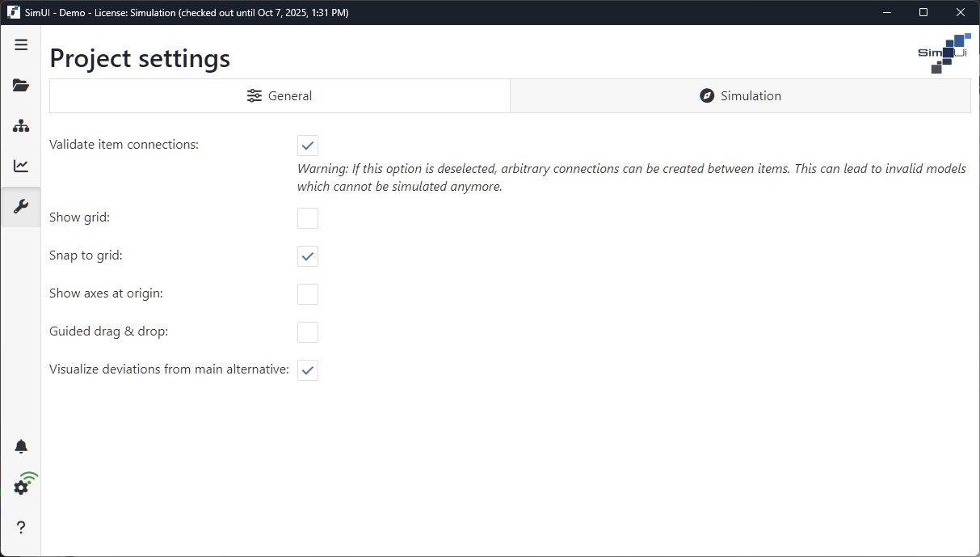Disable the Snap to grid checkbox
The height and width of the screenshot is (557, 980).
pos(308,256)
